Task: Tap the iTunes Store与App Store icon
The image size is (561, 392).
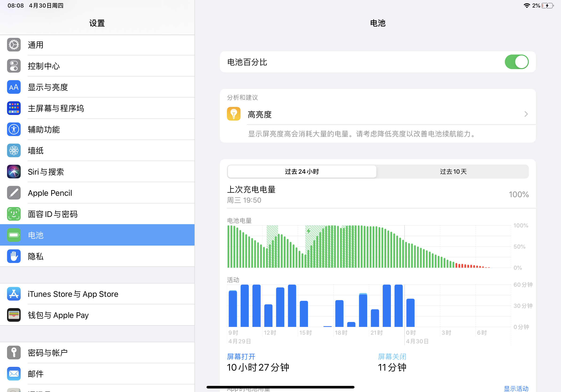Action: click(14, 294)
